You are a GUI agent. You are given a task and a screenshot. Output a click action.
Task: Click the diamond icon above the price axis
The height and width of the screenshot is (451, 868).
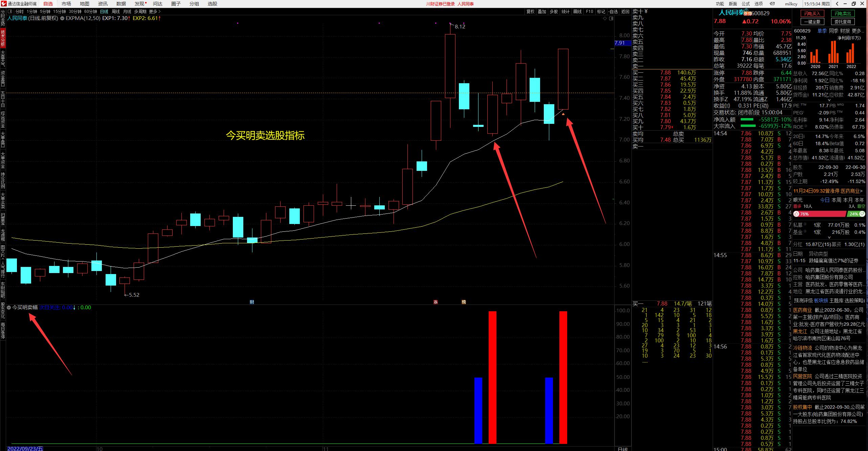point(605,19)
